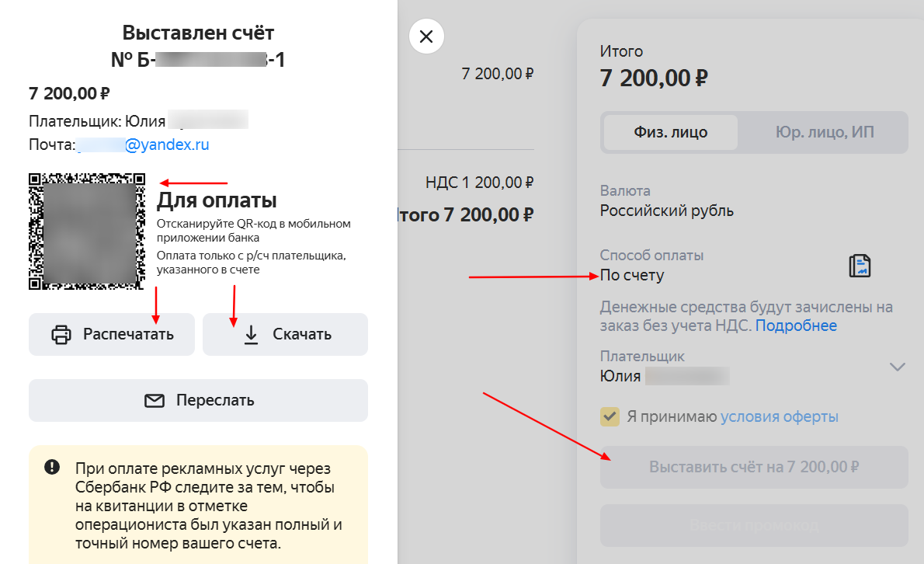924x564 pixels.
Task: Click the warning exclamation icon
Action: 52,467
